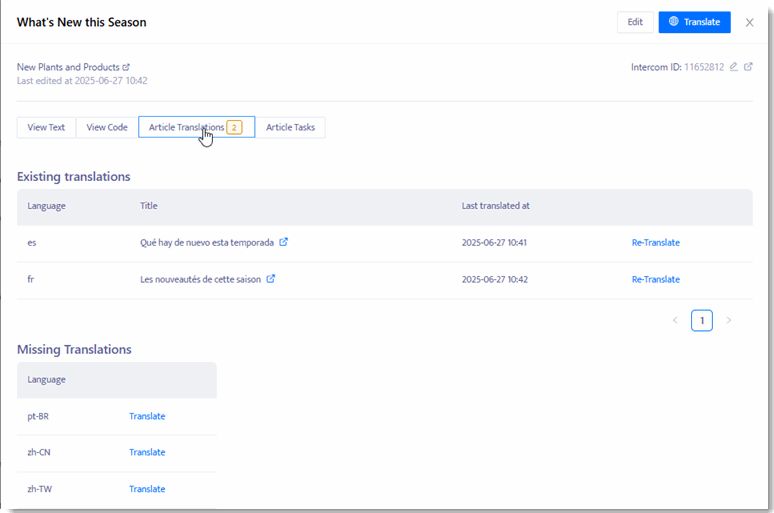
Task: Edit the Intercom ID with the pencil icon
Action: pyautogui.click(x=734, y=67)
